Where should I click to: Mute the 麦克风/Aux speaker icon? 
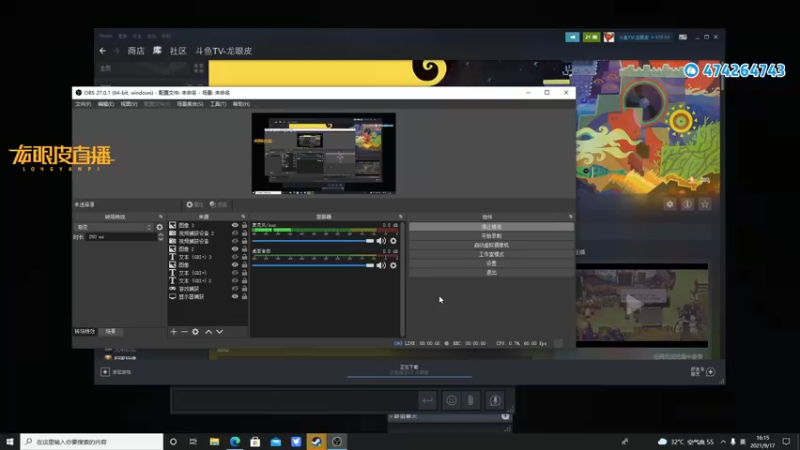point(381,241)
